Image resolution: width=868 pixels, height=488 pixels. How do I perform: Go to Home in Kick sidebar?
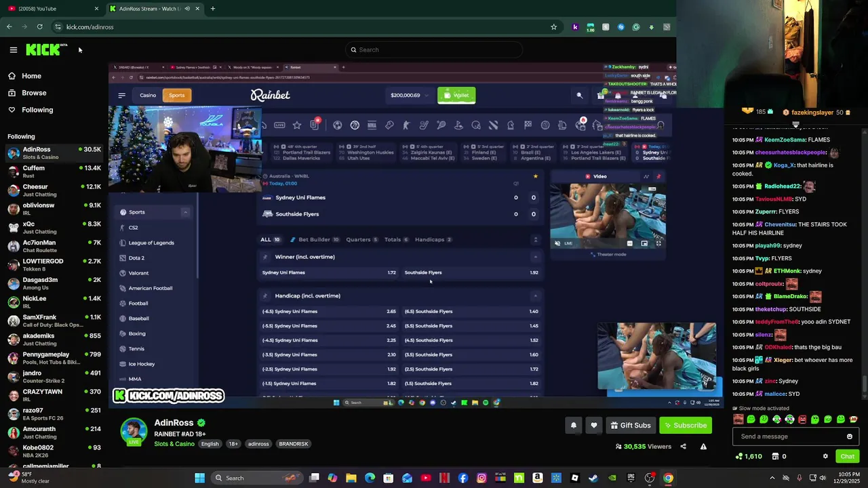point(31,76)
